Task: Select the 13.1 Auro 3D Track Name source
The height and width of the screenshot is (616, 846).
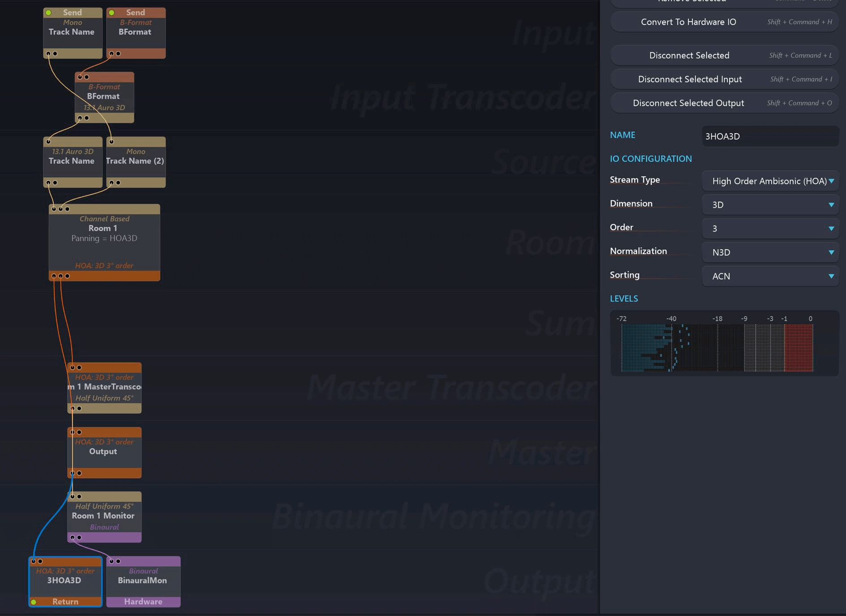Action: (x=72, y=161)
